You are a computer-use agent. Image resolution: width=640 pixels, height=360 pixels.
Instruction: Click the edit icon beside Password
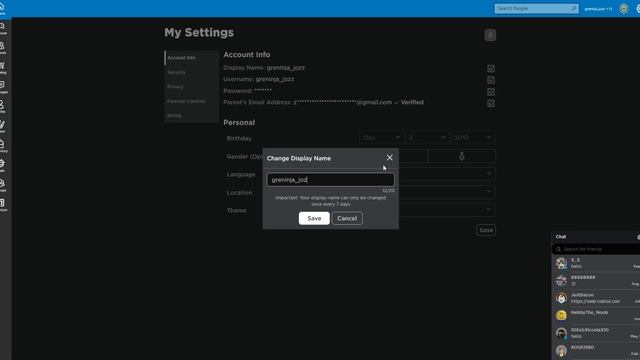point(491,92)
